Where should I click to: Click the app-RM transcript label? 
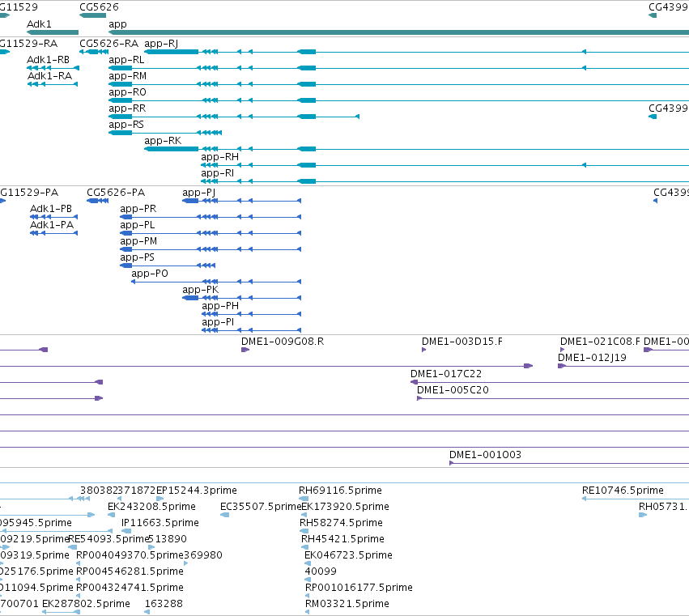pos(127,76)
